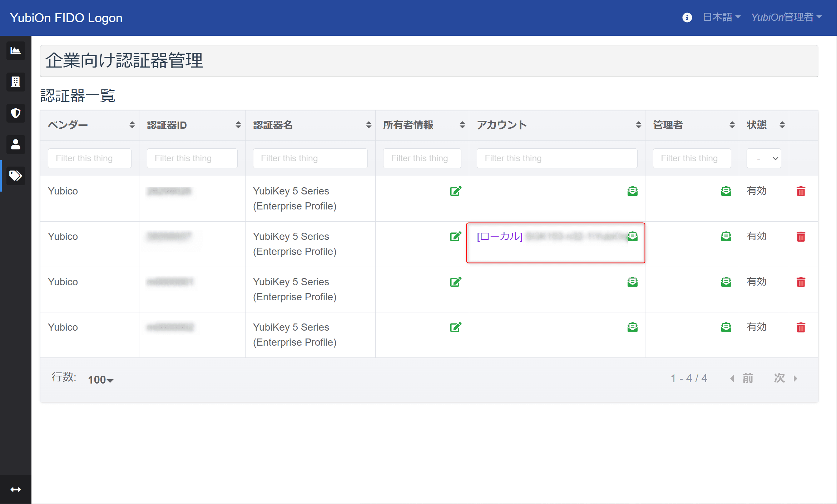Screen dimensions: 837x504
Task: Click the info circle icon in header
Action: 687,18
